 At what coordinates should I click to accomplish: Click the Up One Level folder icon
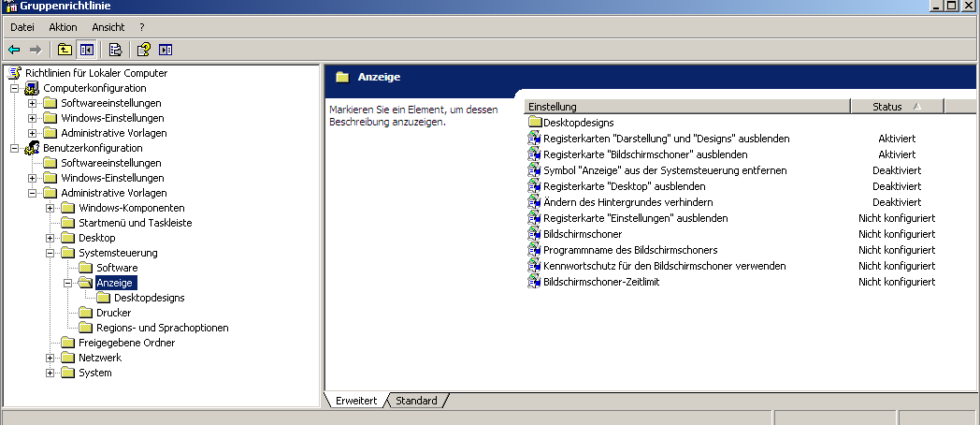[x=64, y=50]
